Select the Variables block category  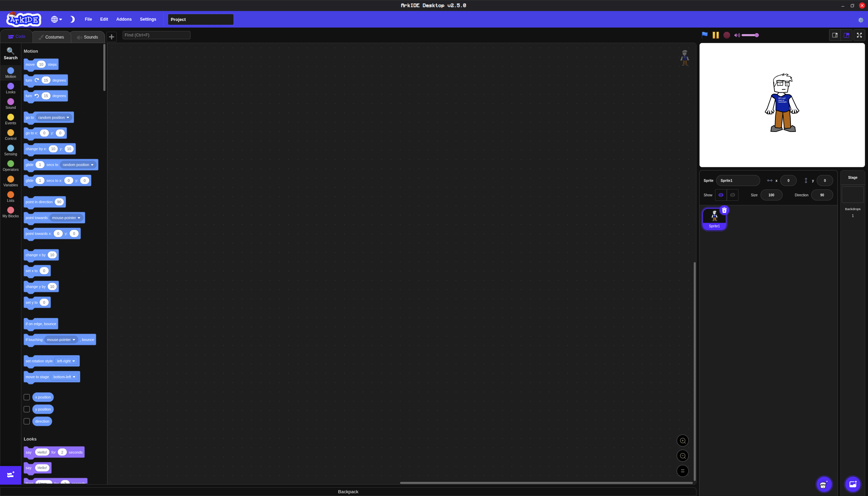[x=10, y=181]
